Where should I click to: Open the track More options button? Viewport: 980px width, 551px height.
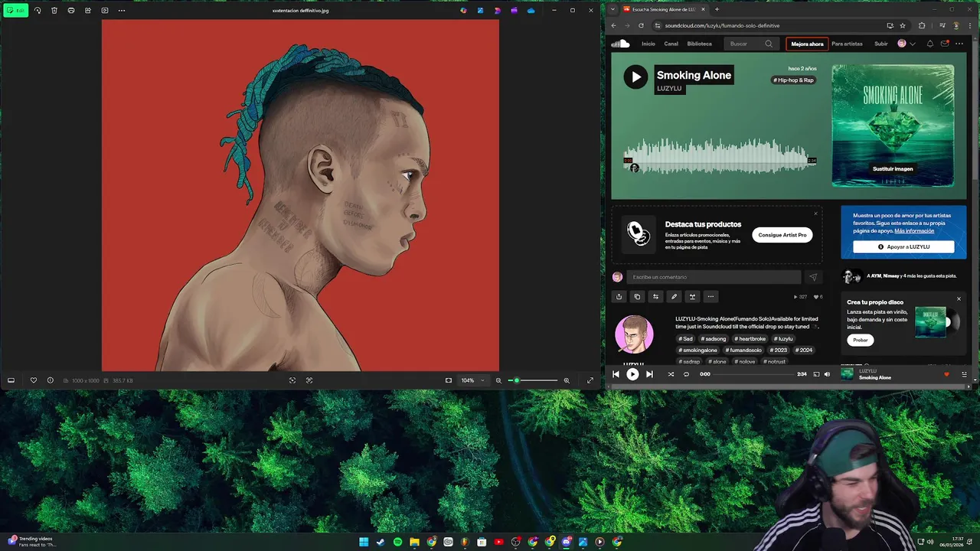tap(710, 296)
